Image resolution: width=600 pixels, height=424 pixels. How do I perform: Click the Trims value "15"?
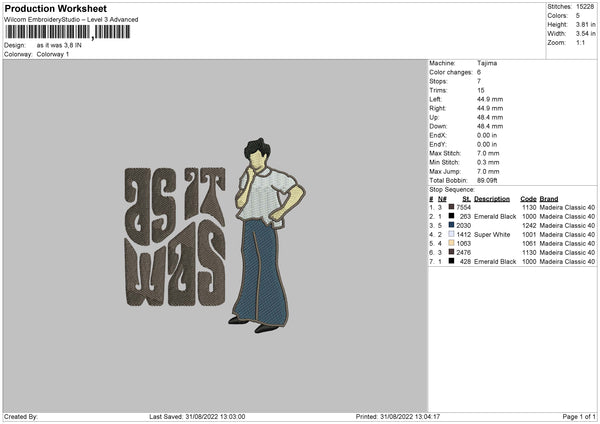tap(481, 90)
